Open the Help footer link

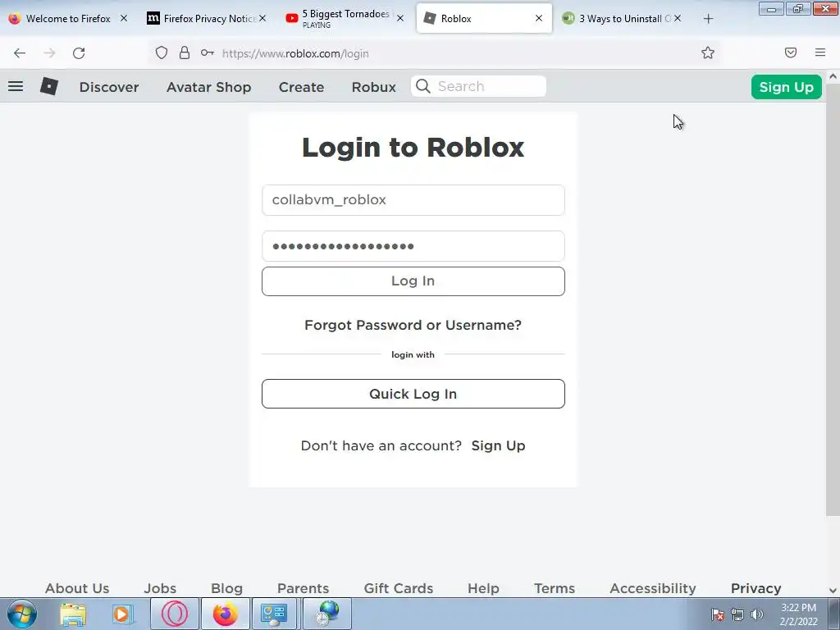pyautogui.click(x=483, y=588)
